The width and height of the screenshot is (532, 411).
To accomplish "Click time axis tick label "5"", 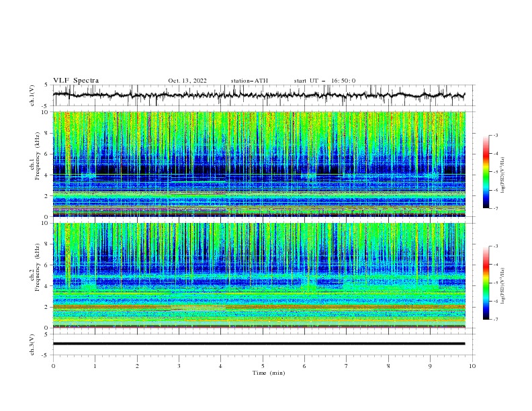I will (263, 366).
